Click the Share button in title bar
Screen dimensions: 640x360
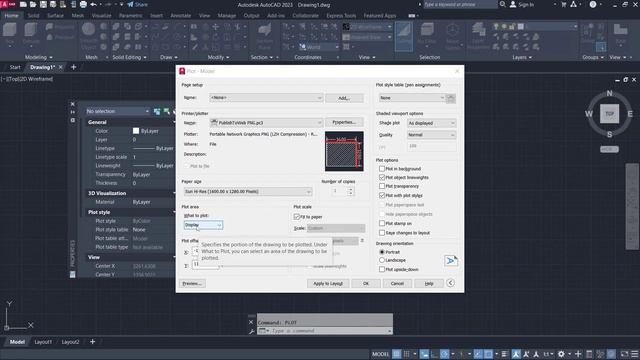coord(138,4)
